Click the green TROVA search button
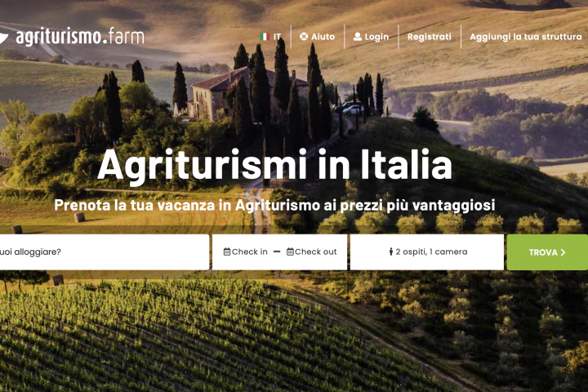The image size is (588, 392). [x=547, y=252]
